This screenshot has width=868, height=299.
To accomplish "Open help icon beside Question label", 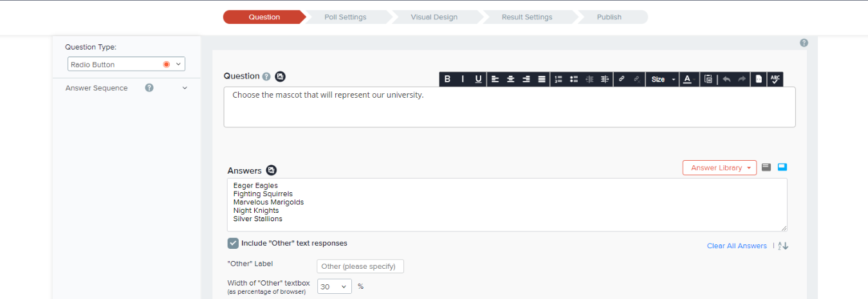I will pyautogui.click(x=266, y=77).
